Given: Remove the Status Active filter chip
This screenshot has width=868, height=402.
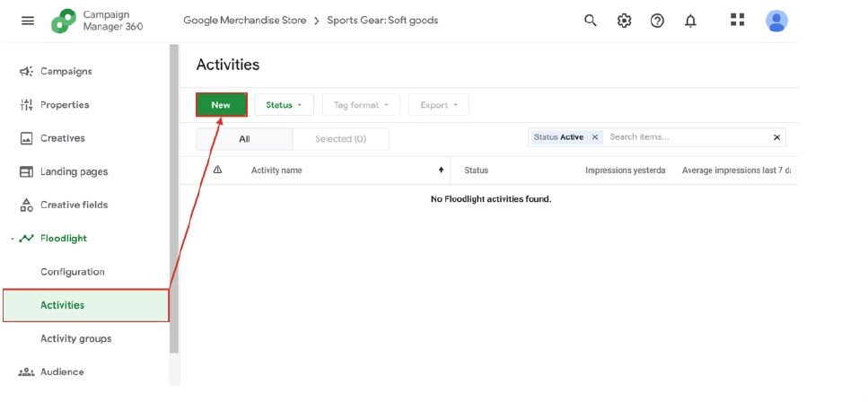Looking at the screenshot, I should point(595,137).
